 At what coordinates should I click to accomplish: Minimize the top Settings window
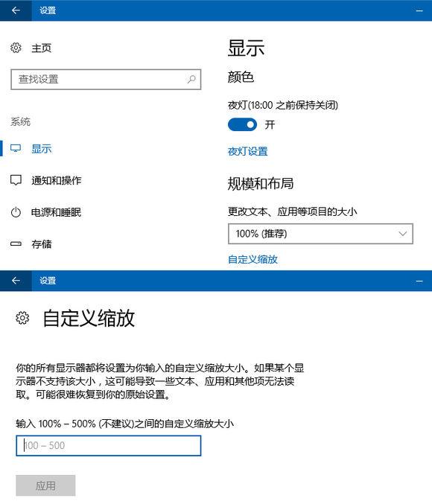tap(419, 10)
